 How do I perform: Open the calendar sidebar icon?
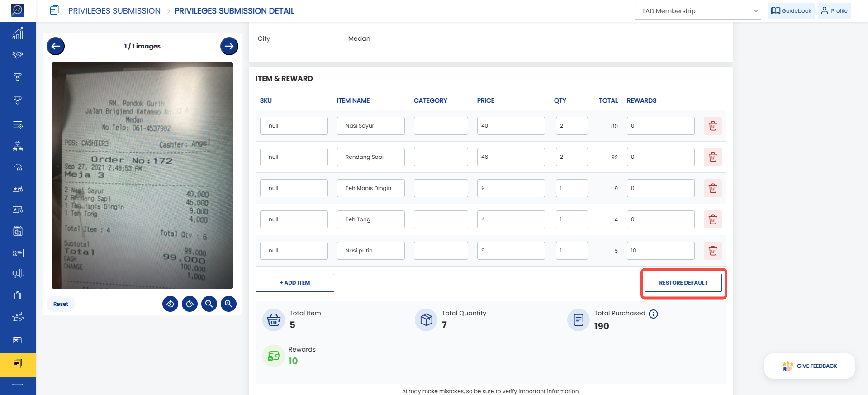(18, 231)
